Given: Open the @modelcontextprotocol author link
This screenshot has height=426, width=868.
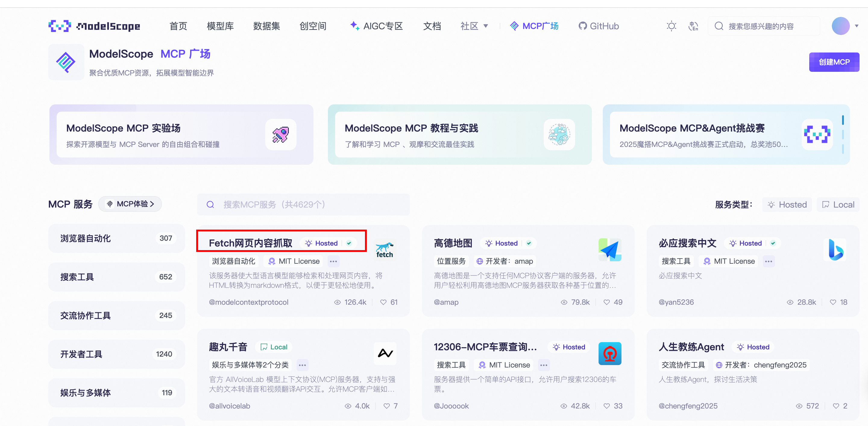Looking at the screenshot, I should (x=249, y=302).
